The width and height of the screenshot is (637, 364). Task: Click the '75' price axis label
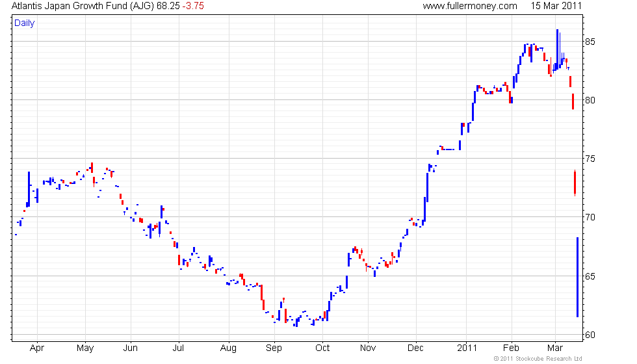590,159
